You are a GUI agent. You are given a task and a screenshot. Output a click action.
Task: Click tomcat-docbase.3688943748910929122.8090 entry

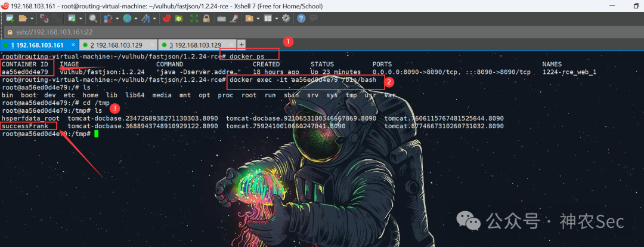pyautogui.click(x=143, y=126)
